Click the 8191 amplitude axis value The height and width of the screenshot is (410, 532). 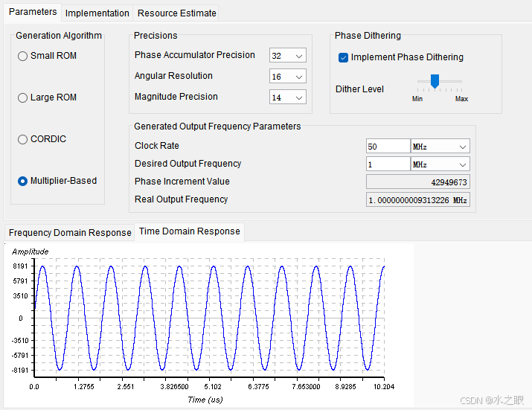(20, 266)
